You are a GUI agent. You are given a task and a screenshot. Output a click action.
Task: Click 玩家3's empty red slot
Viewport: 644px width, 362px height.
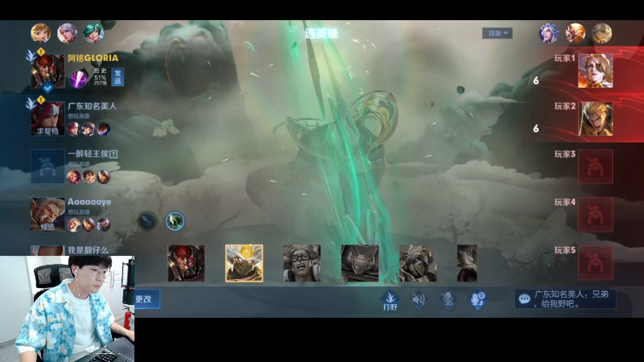point(596,167)
